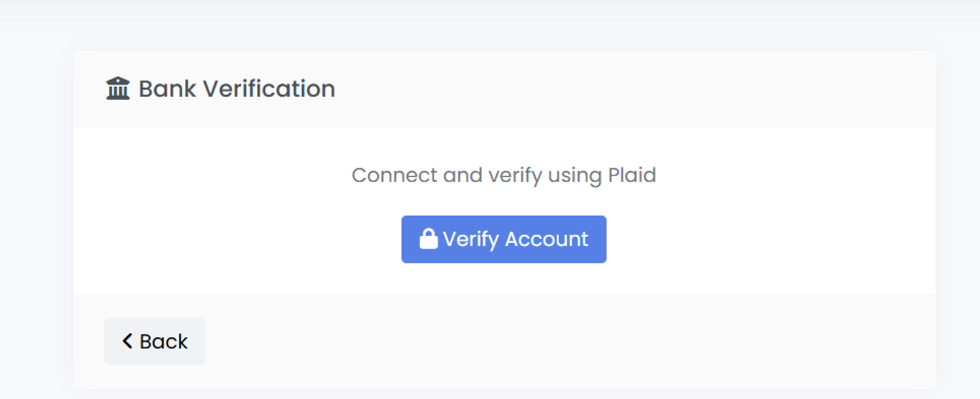Click the gray footer area beside Back
This screenshot has height=399, width=980.
524,341
